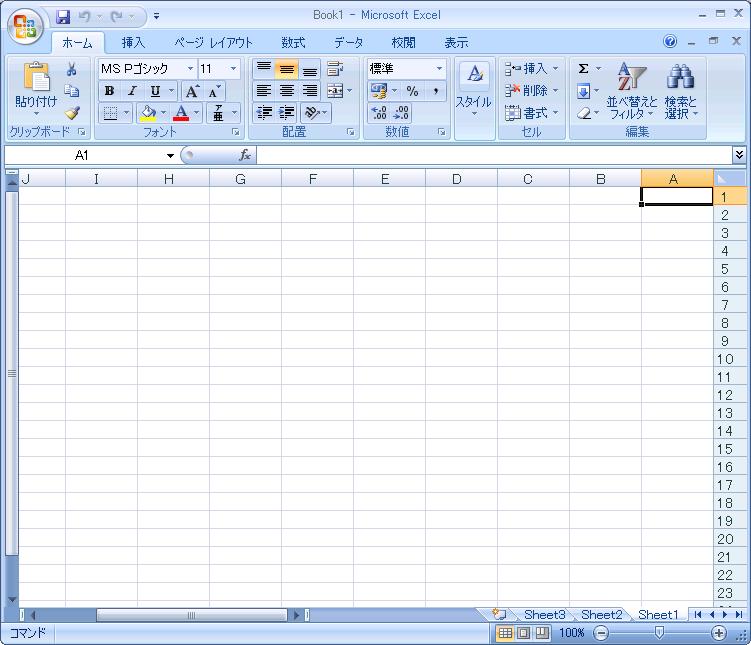Open the 挿入 ribbon tab
The image size is (751, 645).
click(x=133, y=43)
